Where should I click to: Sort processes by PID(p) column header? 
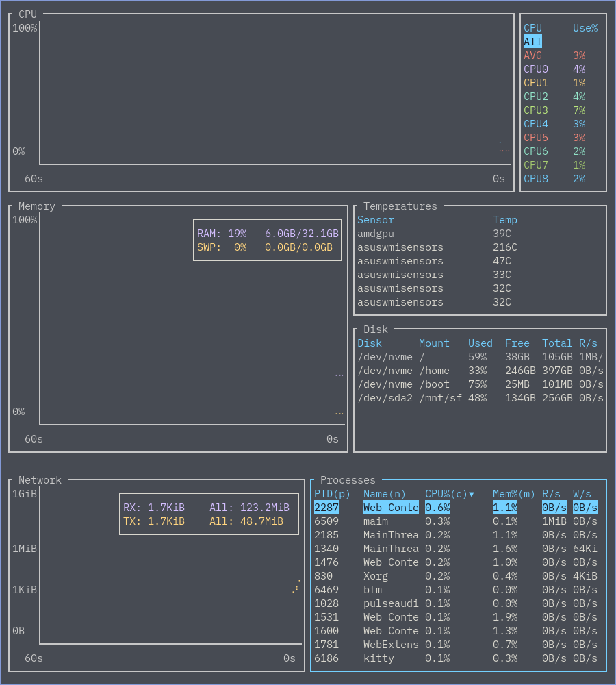pos(332,494)
